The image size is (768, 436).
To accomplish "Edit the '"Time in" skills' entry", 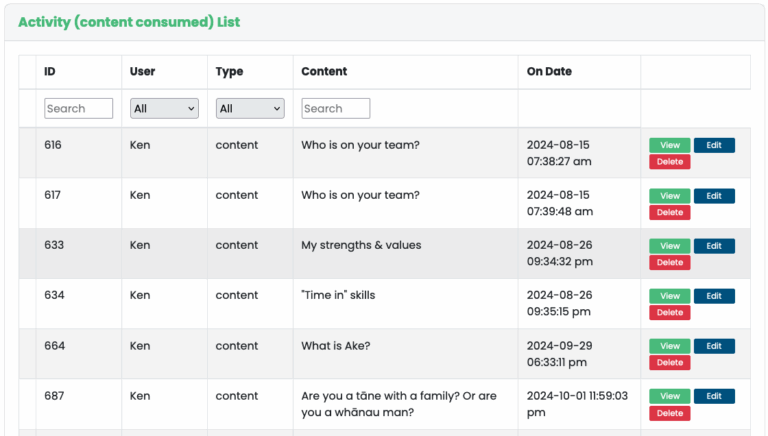I will tap(714, 296).
